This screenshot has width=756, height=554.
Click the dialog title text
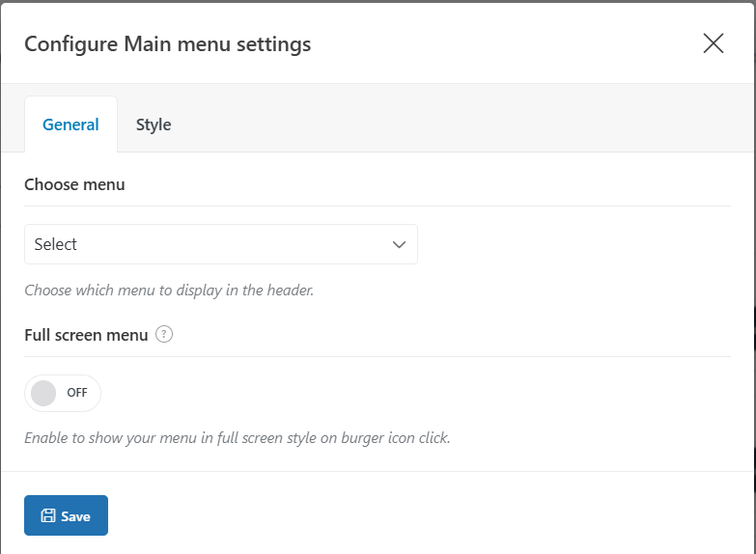[x=167, y=43]
